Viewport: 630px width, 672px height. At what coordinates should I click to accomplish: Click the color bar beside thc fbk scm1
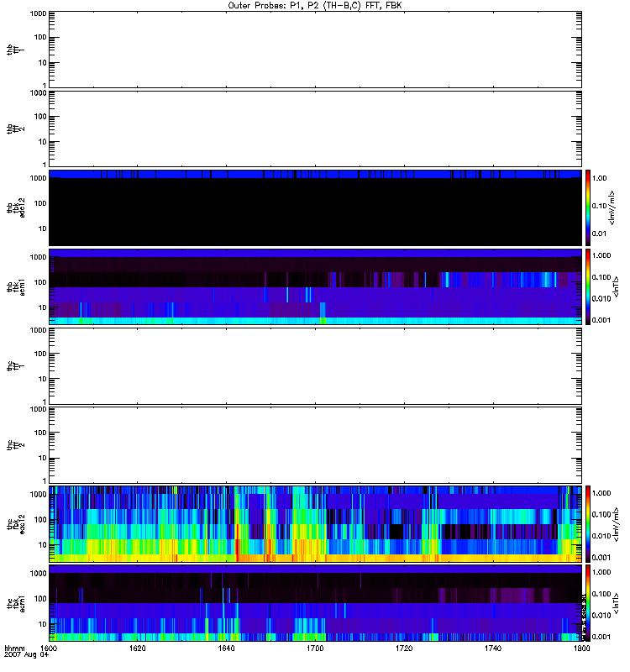pos(587,603)
